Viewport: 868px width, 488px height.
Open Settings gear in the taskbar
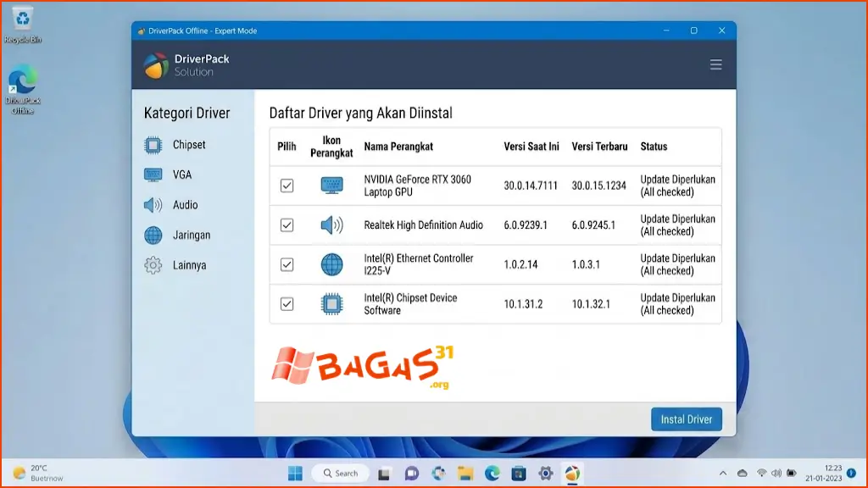coord(545,474)
